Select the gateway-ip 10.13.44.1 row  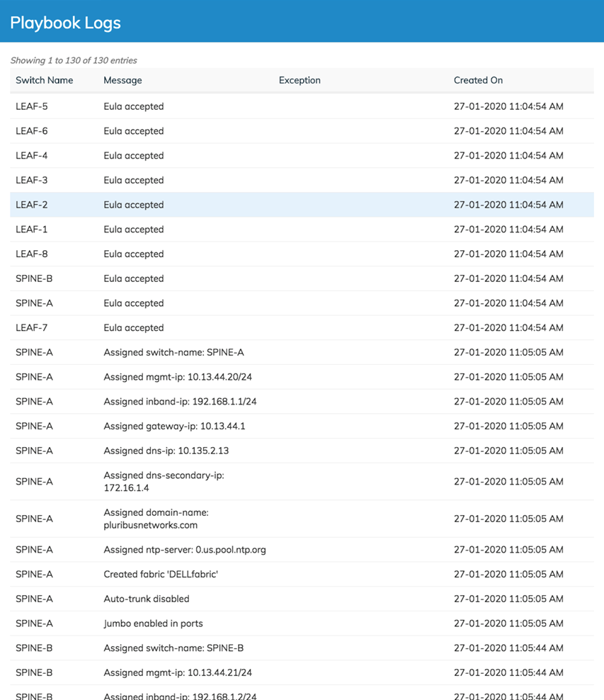[302, 426]
